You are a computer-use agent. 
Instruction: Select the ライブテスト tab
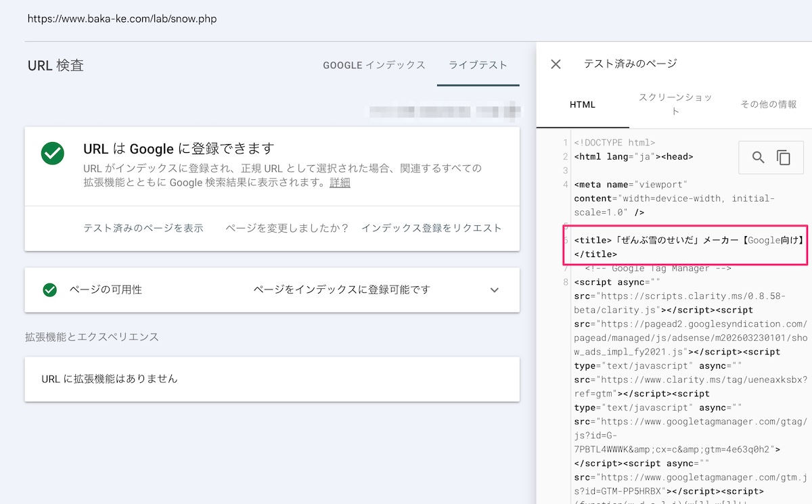click(x=478, y=65)
